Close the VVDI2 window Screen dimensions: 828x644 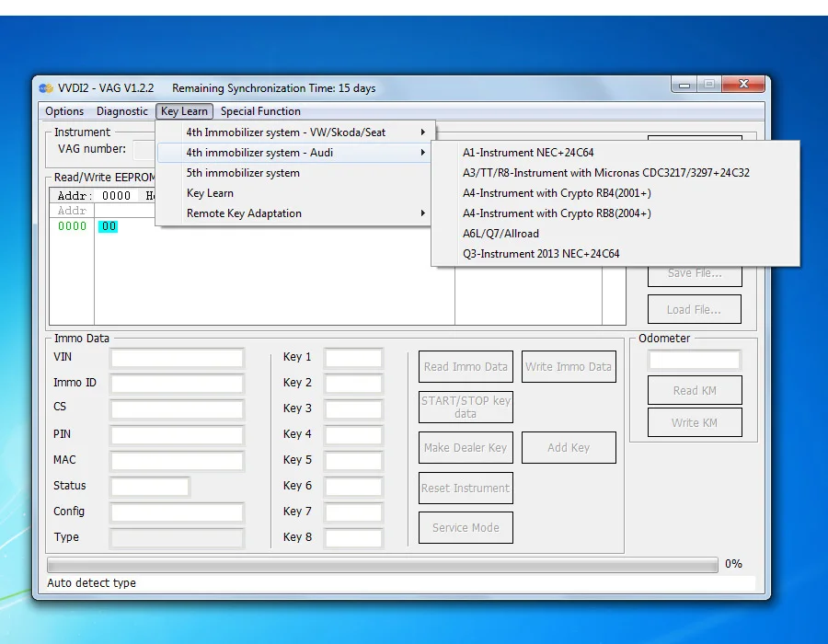pyautogui.click(x=743, y=85)
